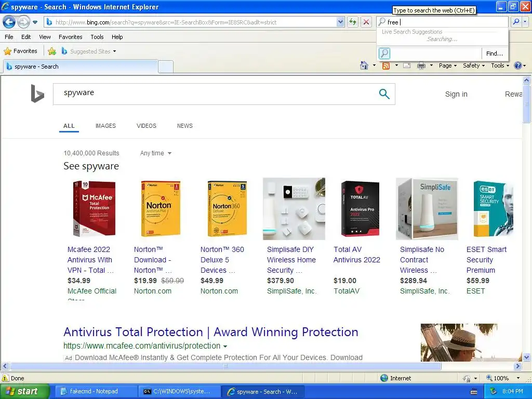This screenshot has height=399, width=532.
Task: Click the IE Back navigation button
Action: (x=9, y=22)
